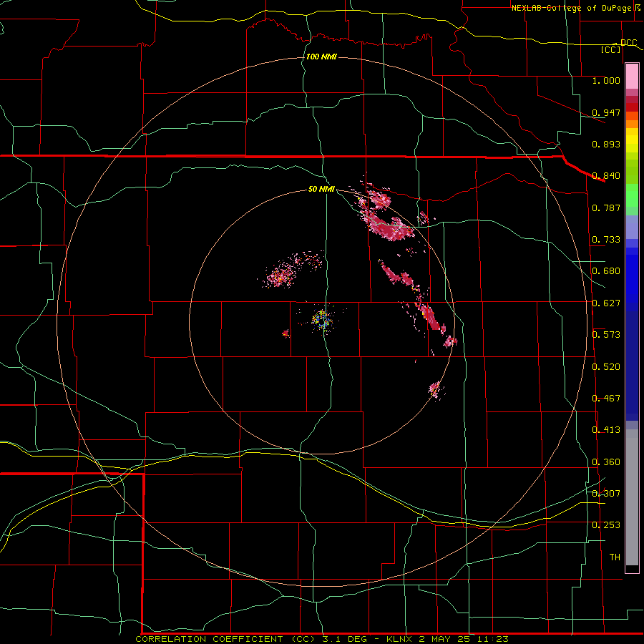This screenshot has height=644, width=644.
Task: Click the 0.840 color scale label
Action: (x=606, y=176)
